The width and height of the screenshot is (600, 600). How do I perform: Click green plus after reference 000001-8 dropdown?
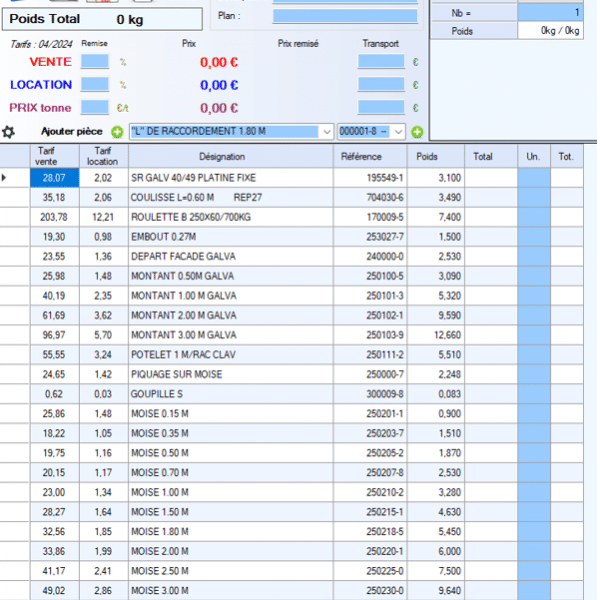(x=417, y=132)
